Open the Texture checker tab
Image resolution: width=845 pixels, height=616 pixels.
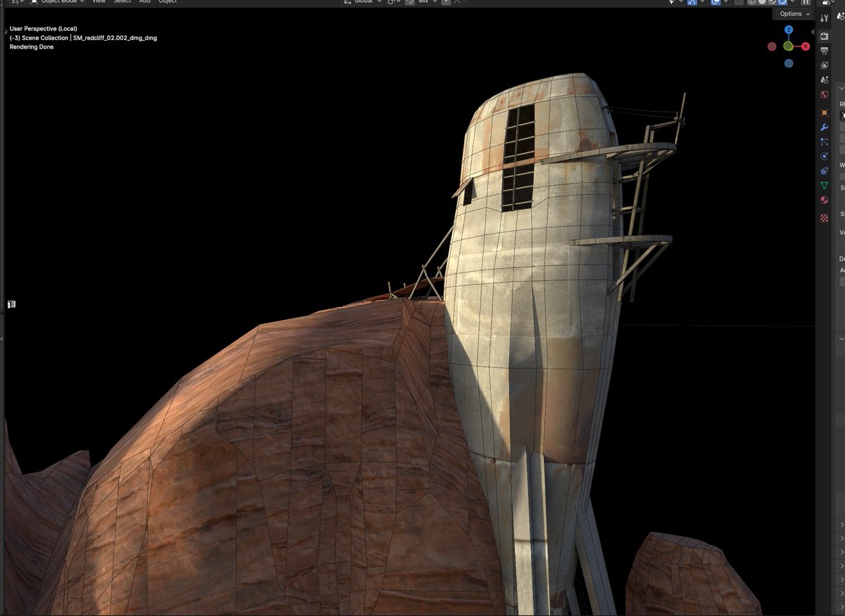coord(825,218)
